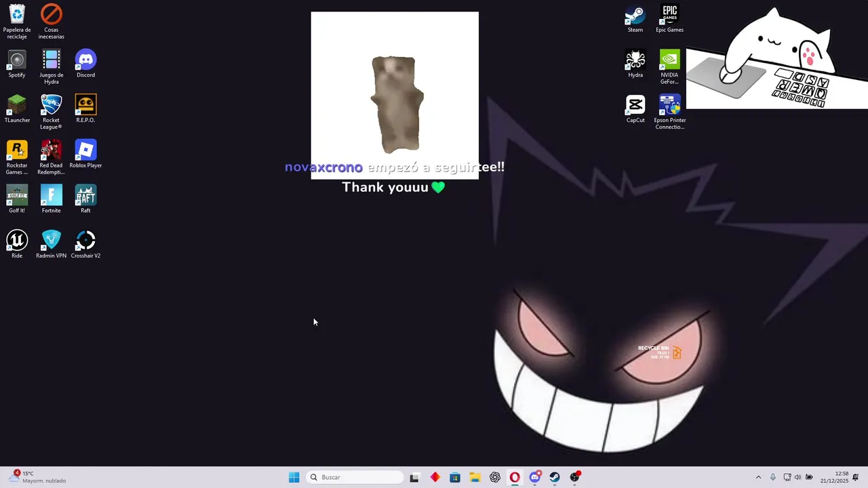Select the Ride Unreal Engine icon
868x488 pixels.
tap(17, 245)
